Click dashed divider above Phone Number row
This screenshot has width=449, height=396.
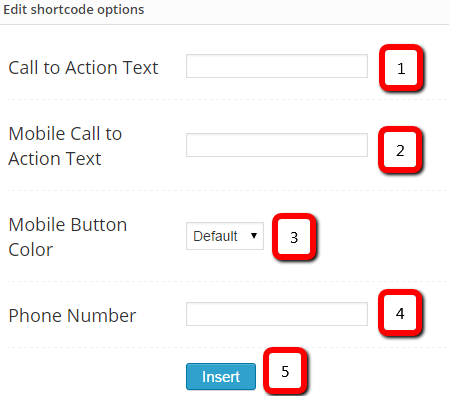(x=227, y=281)
